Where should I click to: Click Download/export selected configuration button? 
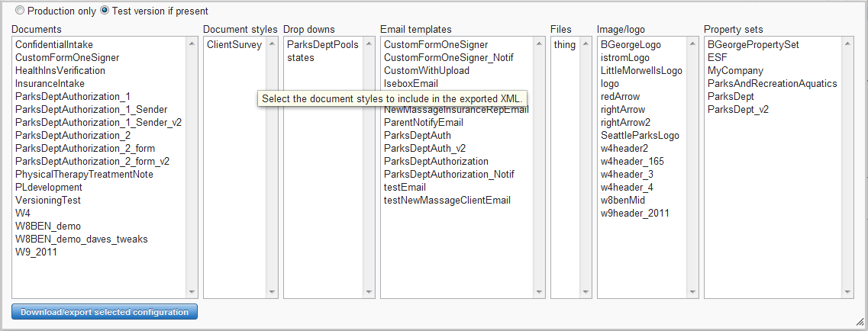point(105,312)
